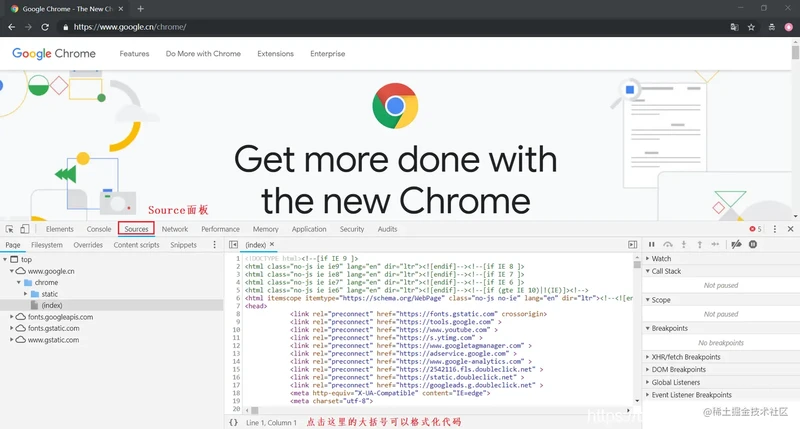Activate the inspect element picker icon
This screenshot has width=800, height=429.
coord(10,229)
